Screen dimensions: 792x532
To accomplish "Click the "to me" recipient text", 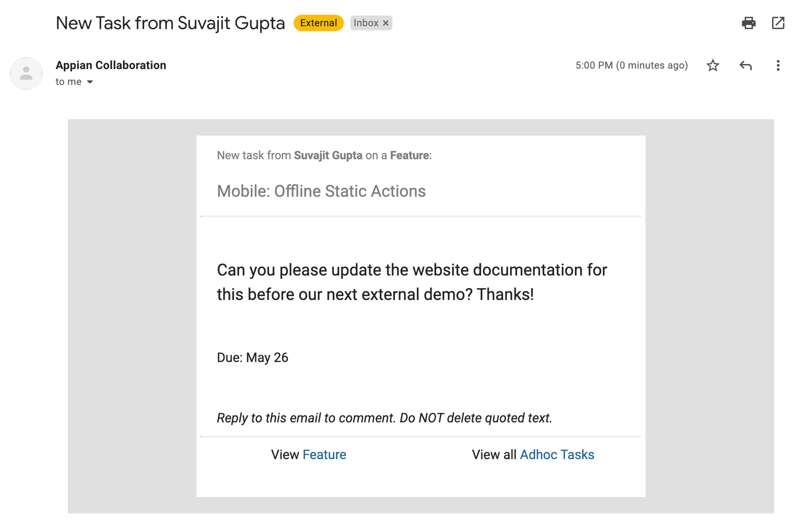I will pos(68,82).
